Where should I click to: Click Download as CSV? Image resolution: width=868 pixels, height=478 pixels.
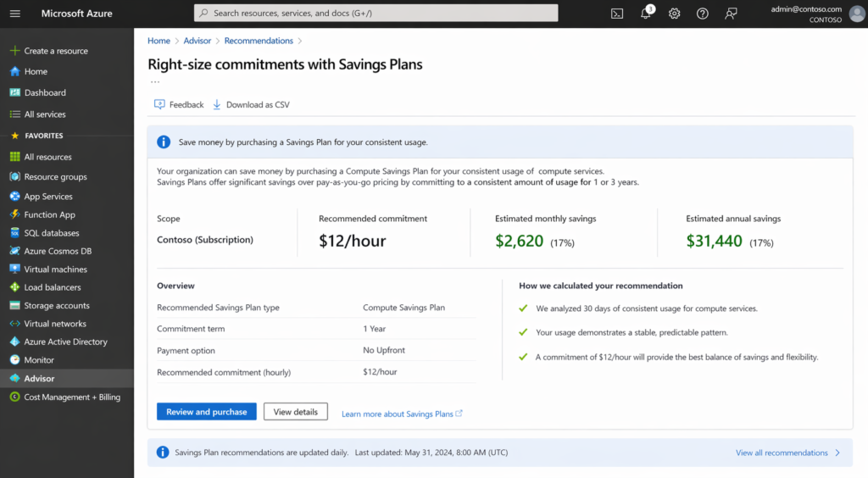pyautogui.click(x=251, y=104)
